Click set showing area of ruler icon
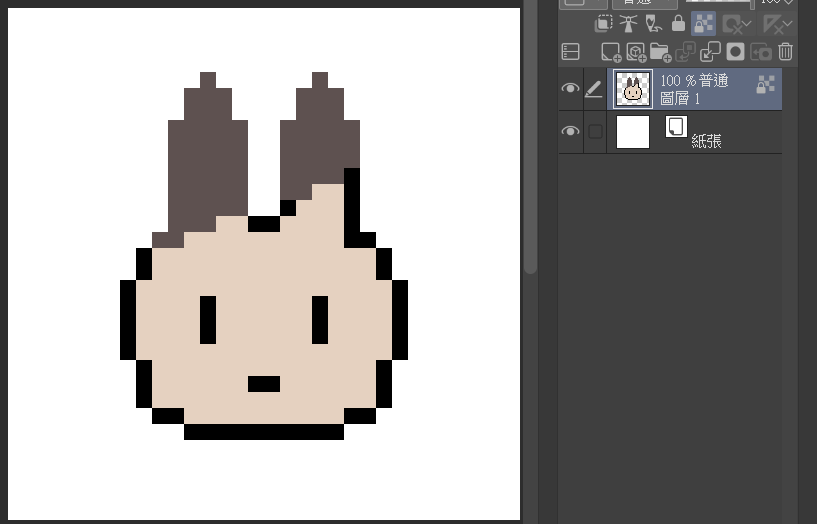The image size is (817, 524). point(772,24)
